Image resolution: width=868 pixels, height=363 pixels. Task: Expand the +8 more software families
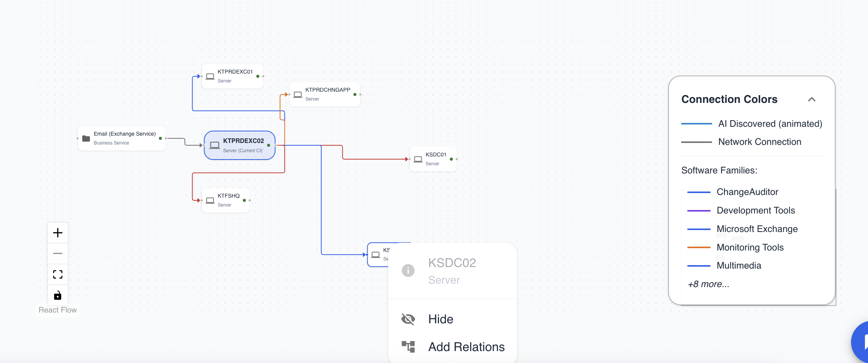708,284
